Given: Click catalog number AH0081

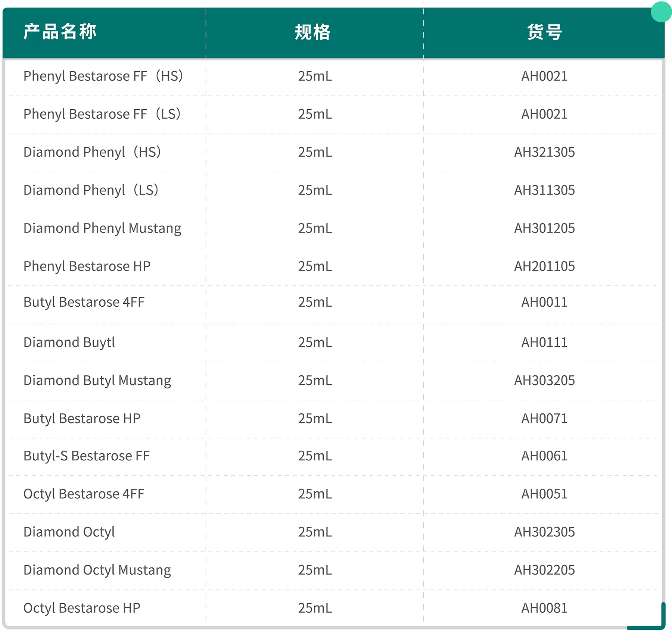Looking at the screenshot, I should [544, 608].
